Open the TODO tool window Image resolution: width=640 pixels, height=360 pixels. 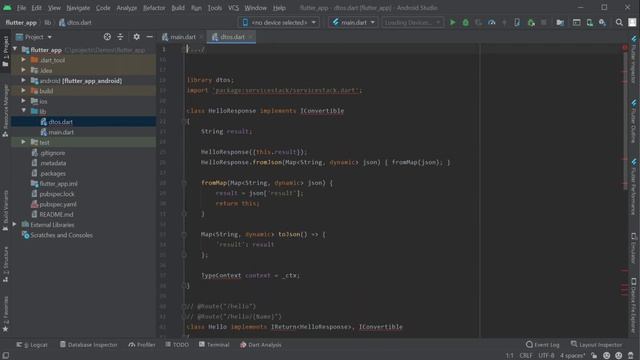pyautogui.click(x=177, y=344)
